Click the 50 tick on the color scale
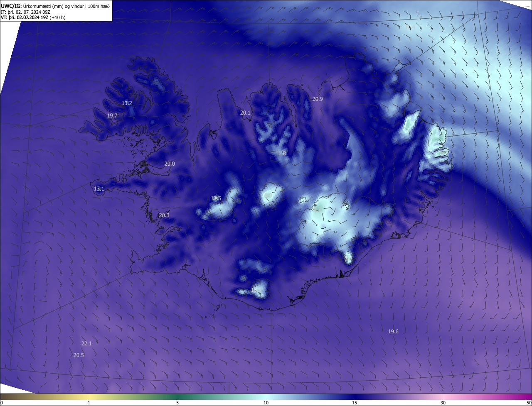Image resolution: width=532 pixels, height=406 pixels. (x=529, y=403)
